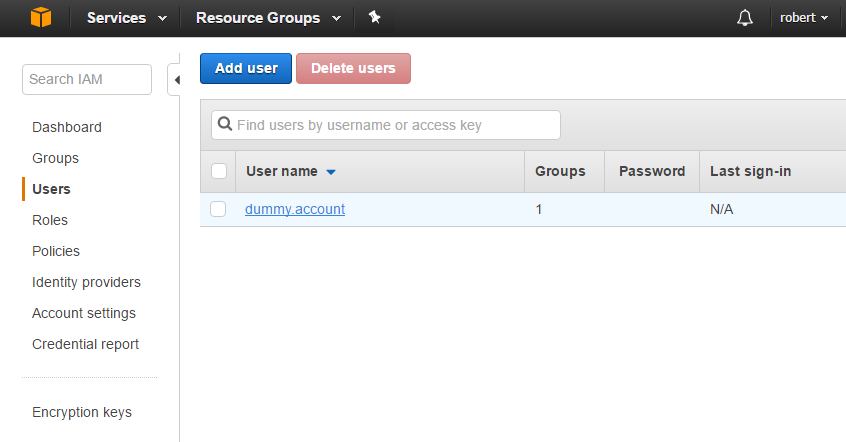Expand the Services dropdown menu

[x=127, y=18]
